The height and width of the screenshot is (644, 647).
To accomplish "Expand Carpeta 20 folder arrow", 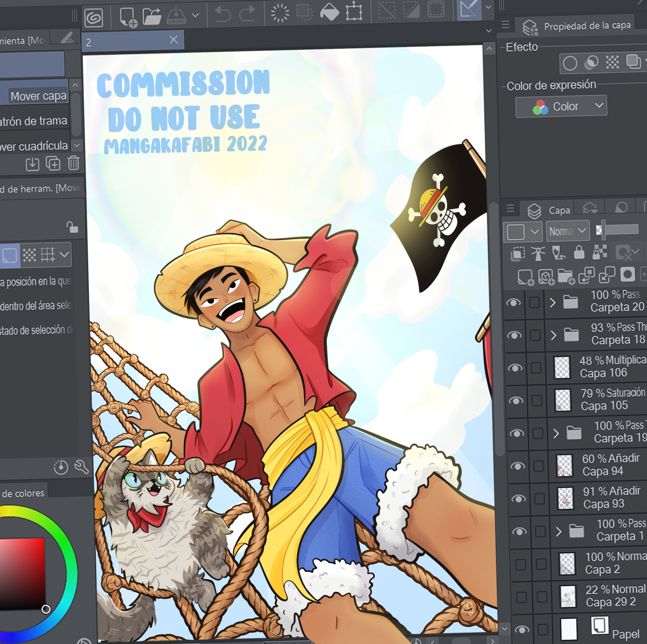I will tap(553, 302).
